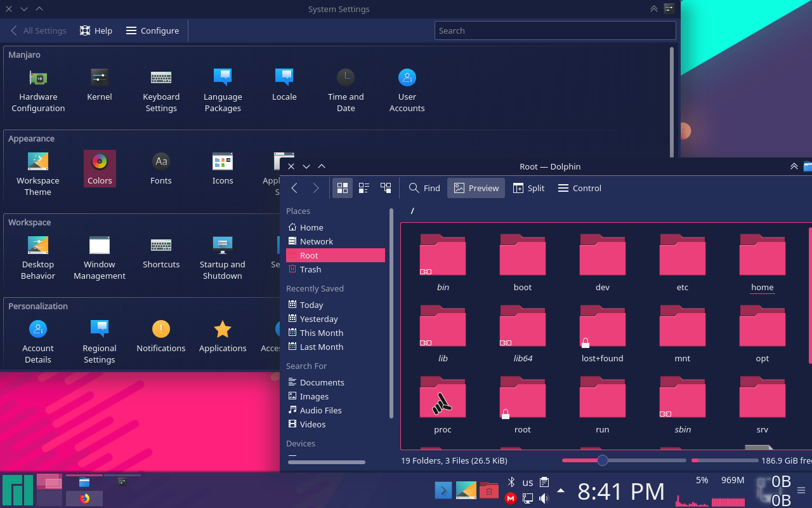Select Root in Dolphin Places panel
The height and width of the screenshot is (508, 812).
pos(336,255)
